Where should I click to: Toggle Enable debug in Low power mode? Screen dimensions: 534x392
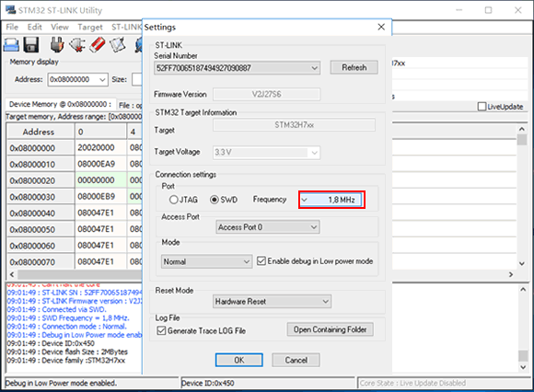click(x=261, y=261)
